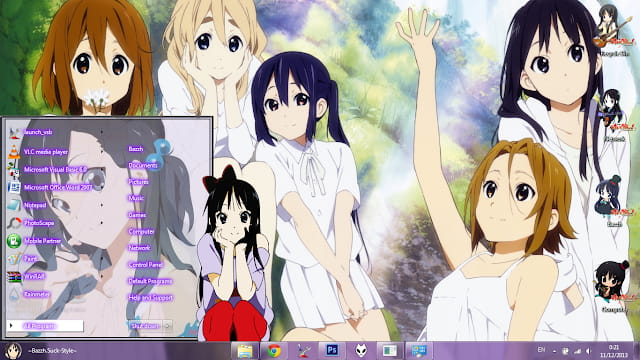Switch to Photoshop in the taskbar
The width and height of the screenshot is (640, 360).
[332, 351]
